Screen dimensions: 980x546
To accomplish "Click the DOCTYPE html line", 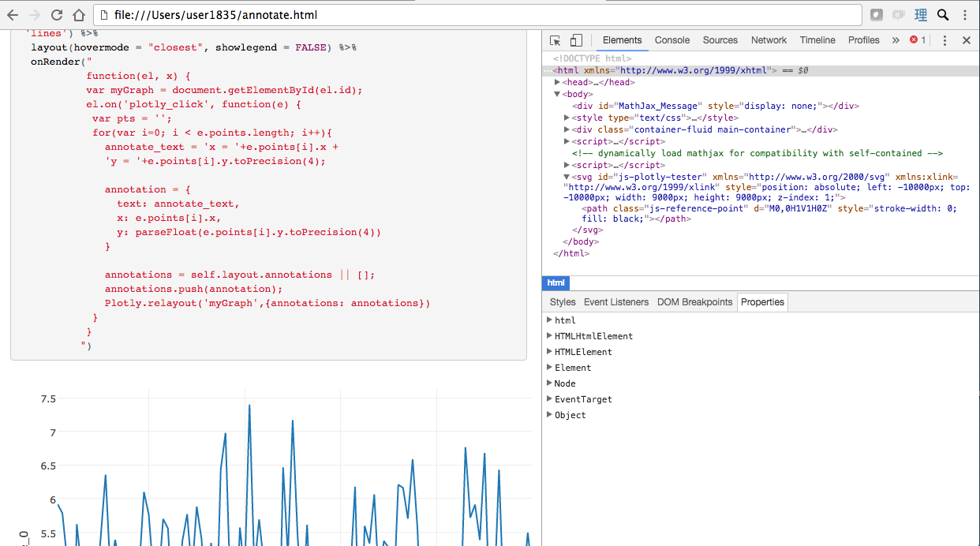I will pyautogui.click(x=592, y=58).
